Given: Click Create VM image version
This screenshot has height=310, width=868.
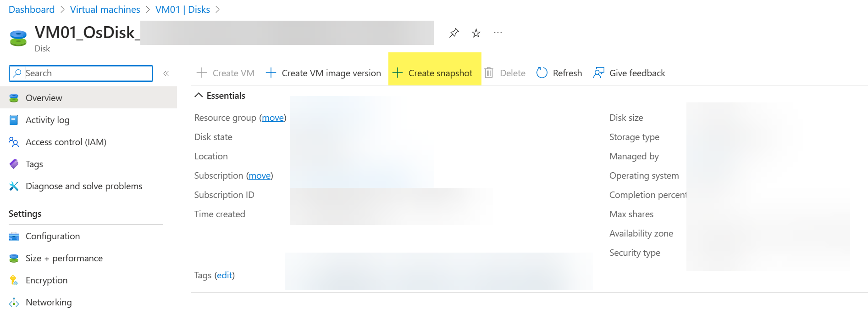Looking at the screenshot, I should point(323,73).
